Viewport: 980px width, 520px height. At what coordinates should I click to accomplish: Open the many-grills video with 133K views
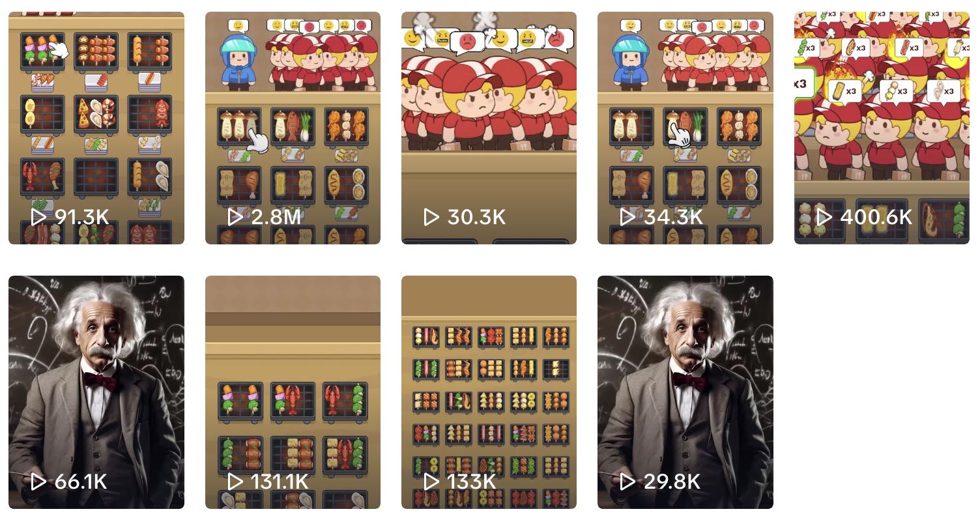[489, 392]
